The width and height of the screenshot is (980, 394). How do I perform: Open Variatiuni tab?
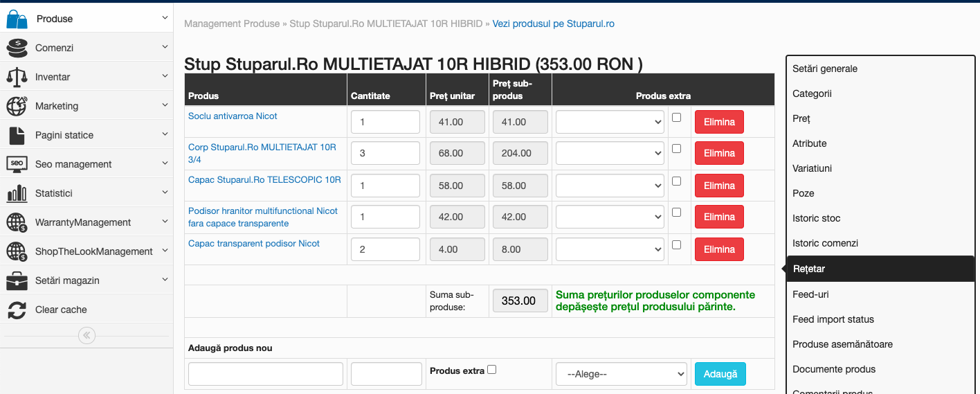point(813,168)
